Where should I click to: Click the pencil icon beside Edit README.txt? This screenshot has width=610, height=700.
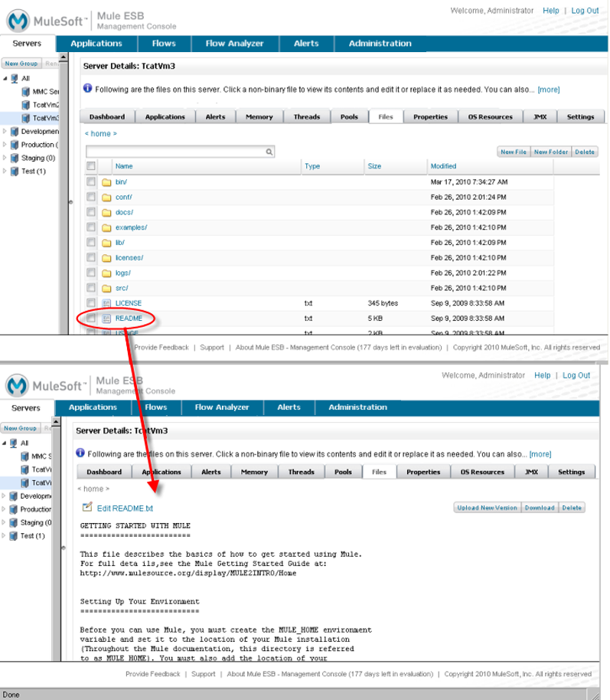[86, 507]
